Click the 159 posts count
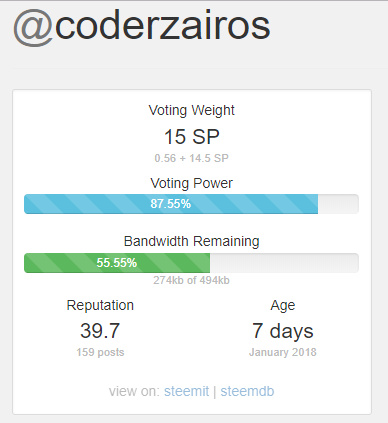 click(100, 352)
